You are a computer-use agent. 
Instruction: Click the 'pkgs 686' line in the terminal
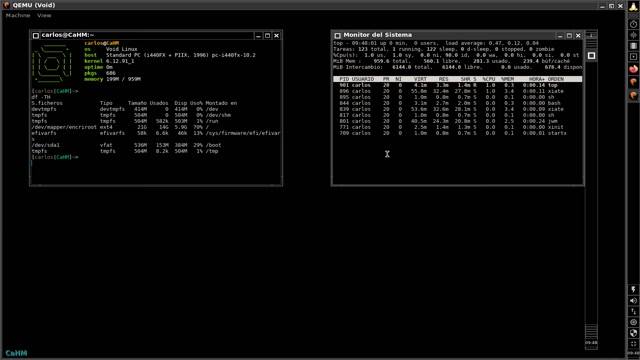pos(100,73)
